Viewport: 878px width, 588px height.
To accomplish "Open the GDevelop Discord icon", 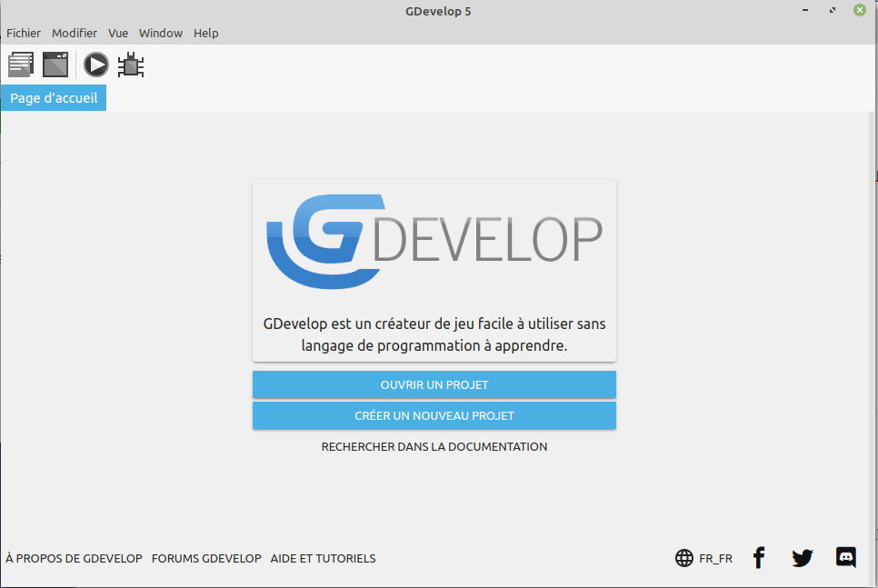I will point(846,558).
